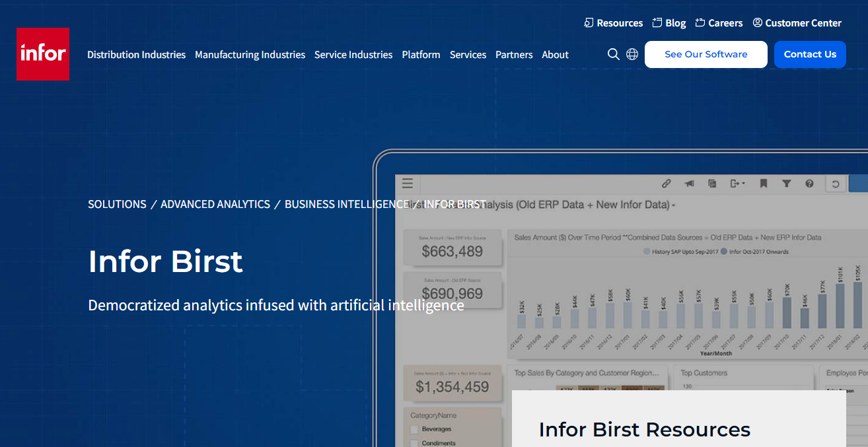Open the dashboard hamburger menu
This screenshot has height=447, width=868.
point(408,184)
